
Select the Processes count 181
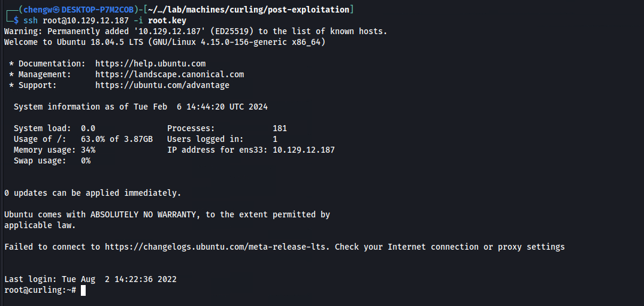pyautogui.click(x=280, y=129)
